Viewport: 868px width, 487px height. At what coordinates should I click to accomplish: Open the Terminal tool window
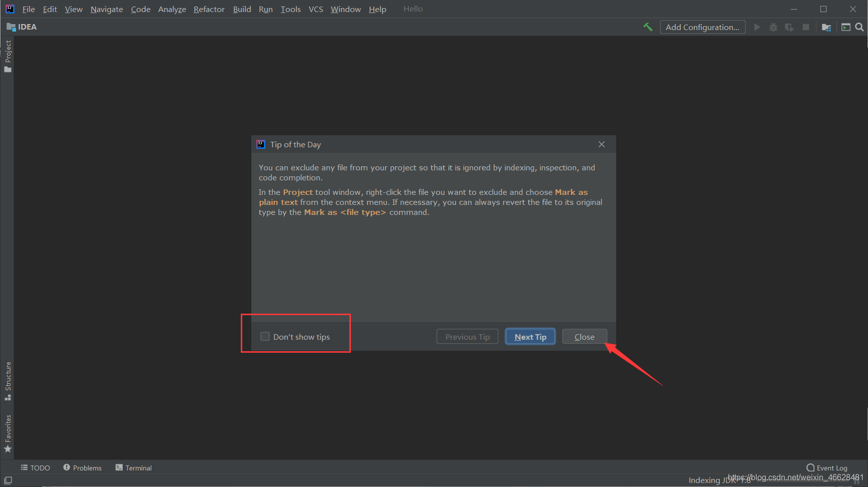pos(133,467)
